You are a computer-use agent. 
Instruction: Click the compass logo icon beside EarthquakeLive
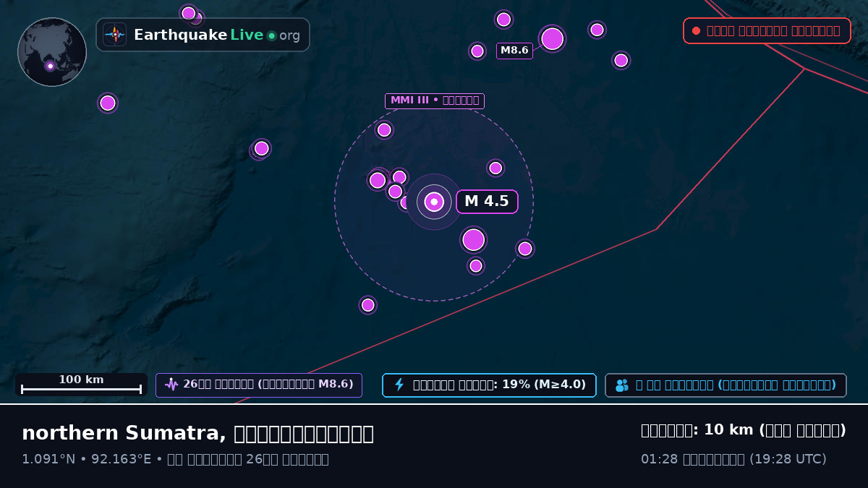[x=115, y=35]
